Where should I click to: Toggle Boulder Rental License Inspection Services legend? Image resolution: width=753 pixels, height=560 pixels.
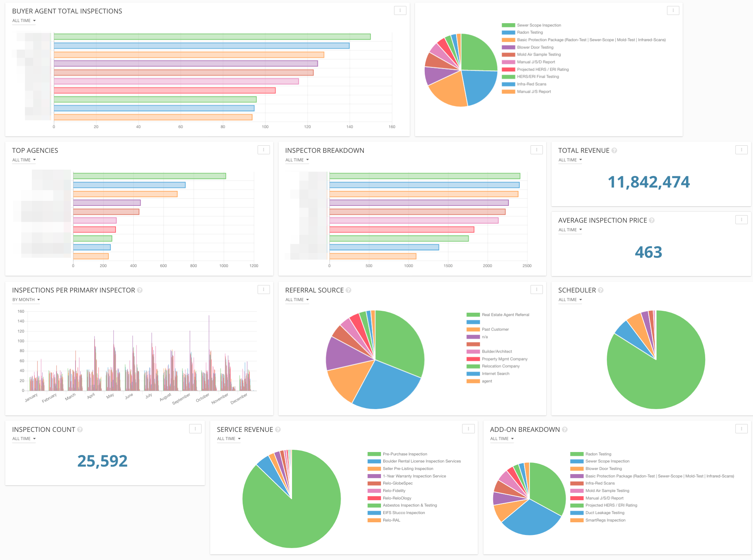(414, 461)
